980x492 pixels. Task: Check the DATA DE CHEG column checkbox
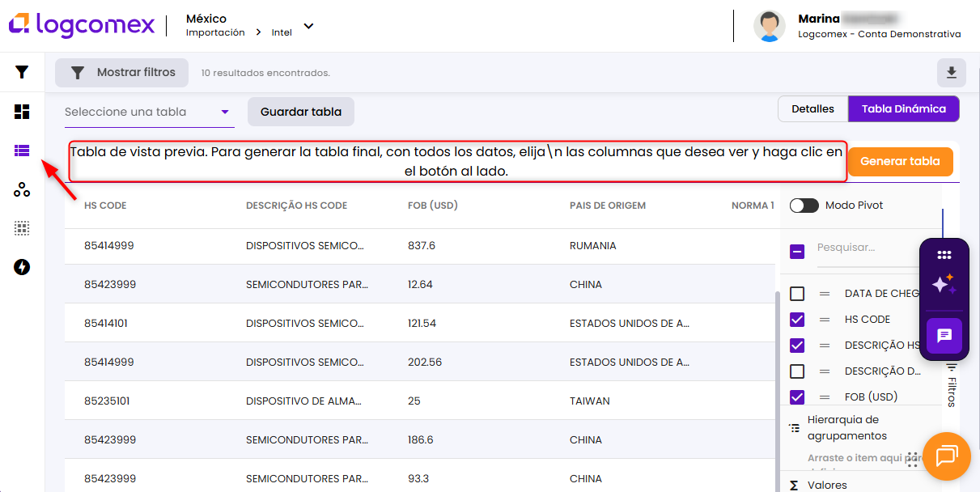click(797, 294)
